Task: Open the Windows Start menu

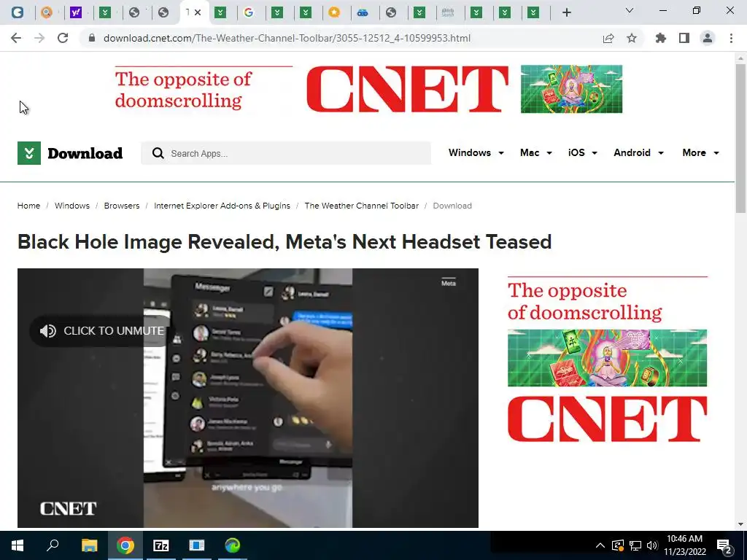Action: point(18,545)
